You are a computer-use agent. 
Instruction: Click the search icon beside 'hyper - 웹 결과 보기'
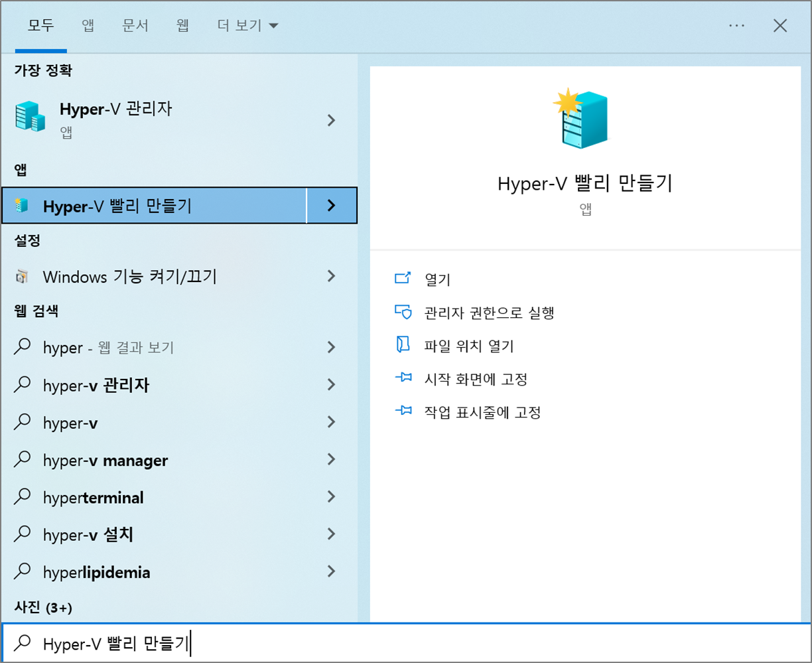(23, 346)
